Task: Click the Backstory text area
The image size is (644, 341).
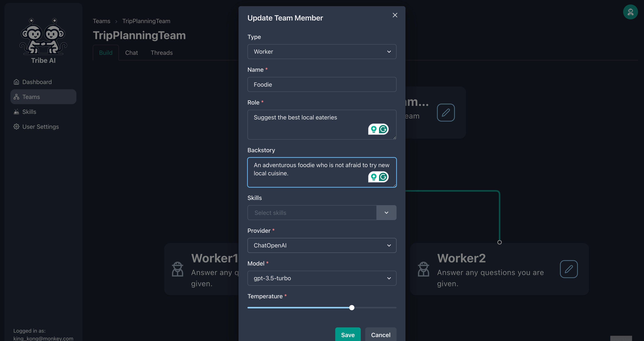Action: tap(322, 172)
